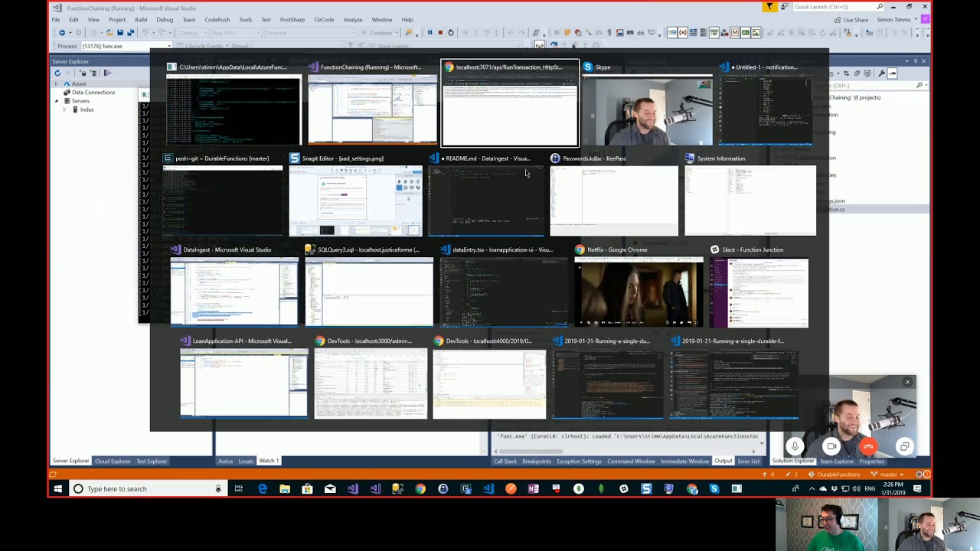Select the Snagit Editor window thumbnail
Image resolution: width=980 pixels, height=551 pixels.
[355, 201]
